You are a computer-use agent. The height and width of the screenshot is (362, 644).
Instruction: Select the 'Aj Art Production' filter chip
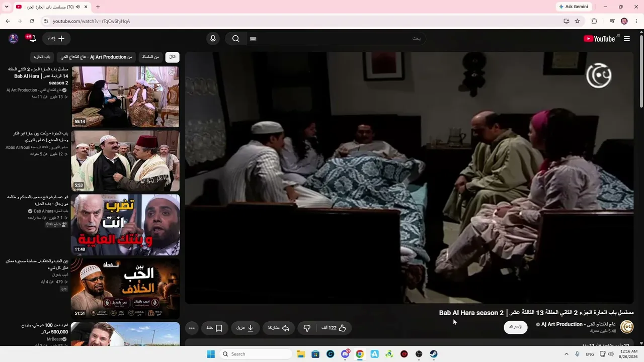tap(96, 57)
